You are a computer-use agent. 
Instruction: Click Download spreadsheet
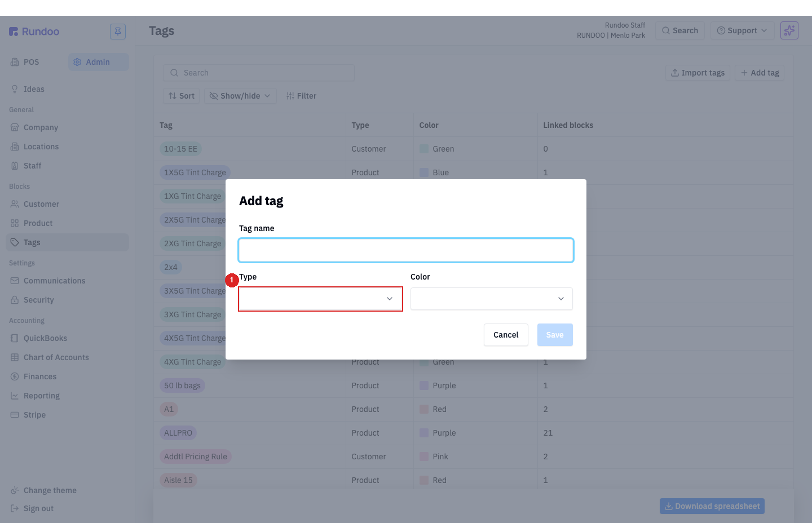pos(712,506)
